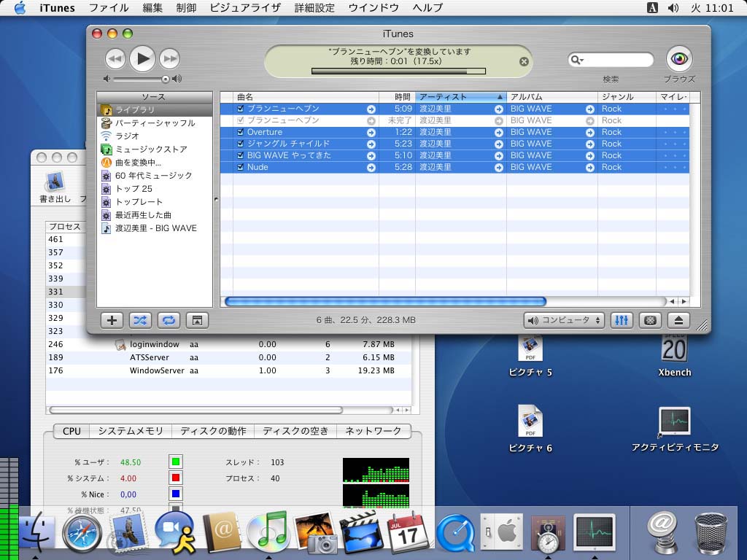Viewport: 747px width, 560px height.
Task: Click the add playlist plus button
Action: [x=112, y=321]
